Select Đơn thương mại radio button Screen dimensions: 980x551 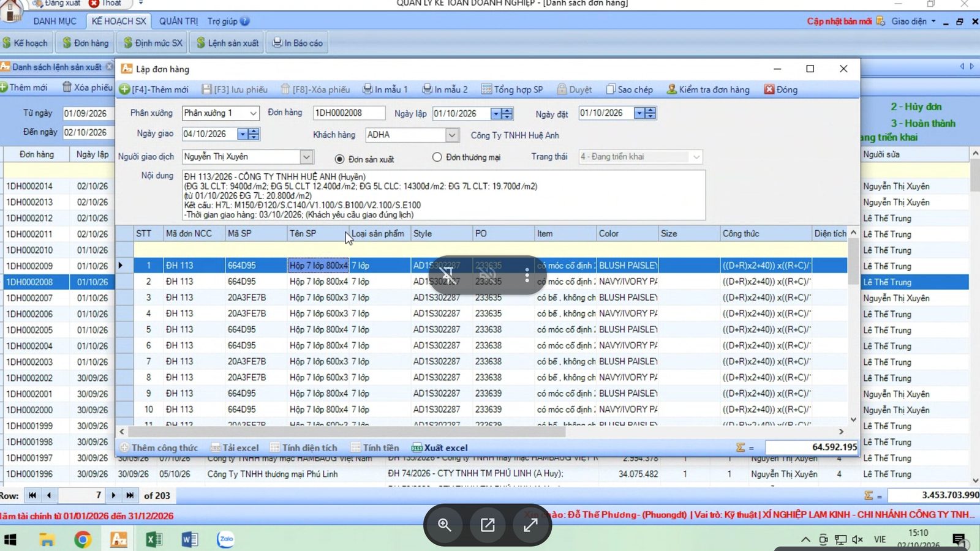point(437,157)
